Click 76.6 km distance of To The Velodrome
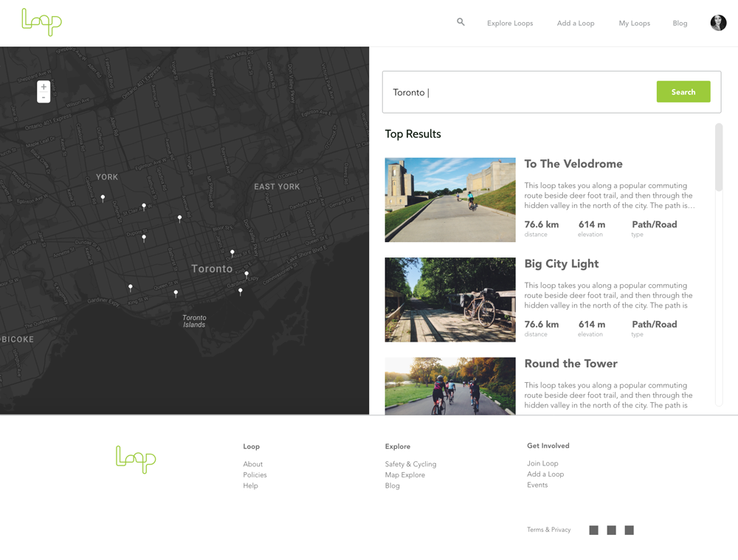Image resolution: width=738 pixels, height=560 pixels. (x=542, y=224)
